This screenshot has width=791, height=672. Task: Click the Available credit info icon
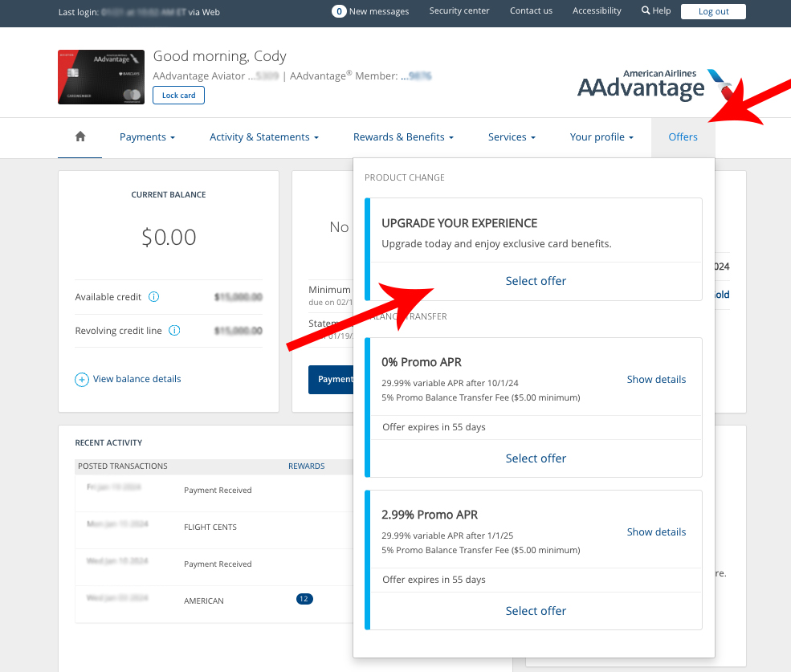(154, 297)
